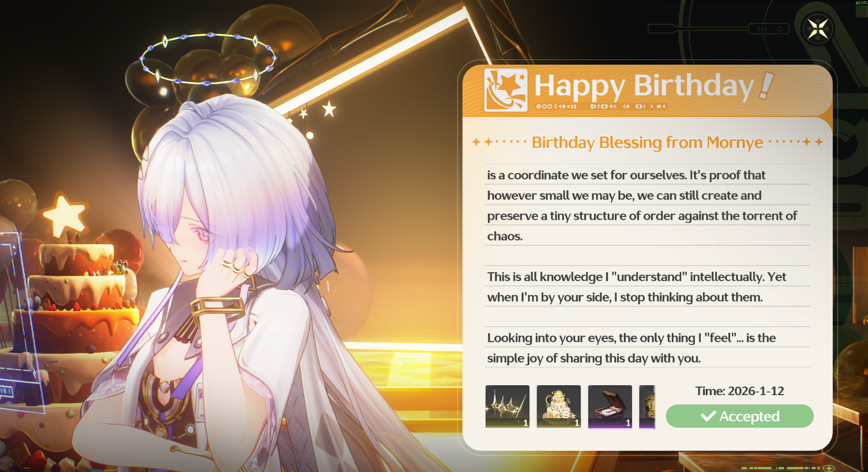The width and height of the screenshot is (868, 472).
Task: View the golden tide reward item
Action: (x=507, y=406)
